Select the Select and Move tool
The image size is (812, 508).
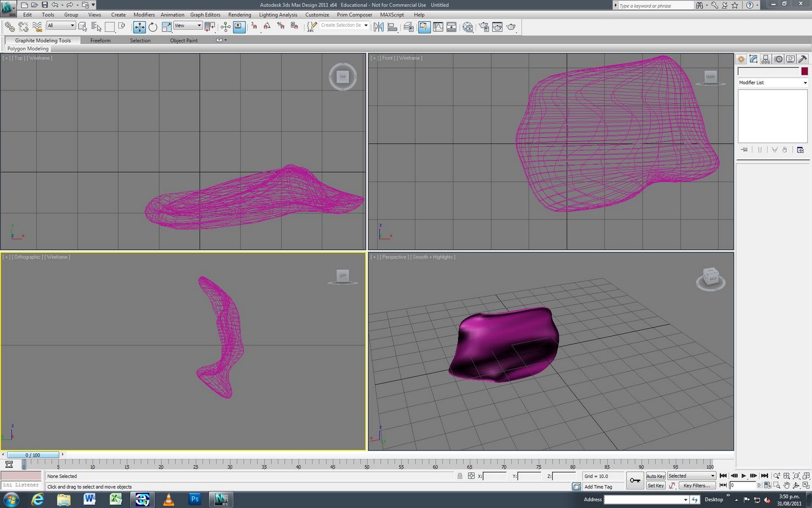pos(140,27)
